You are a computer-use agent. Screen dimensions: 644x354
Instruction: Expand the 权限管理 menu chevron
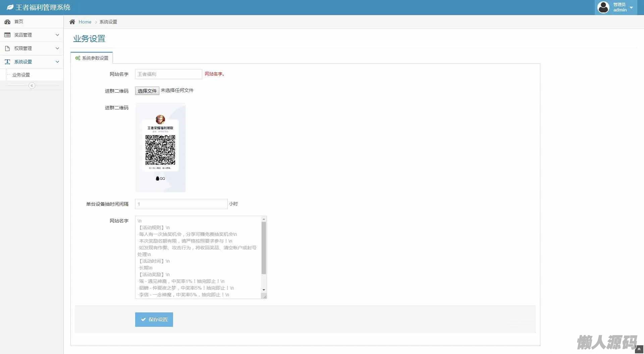coord(57,48)
